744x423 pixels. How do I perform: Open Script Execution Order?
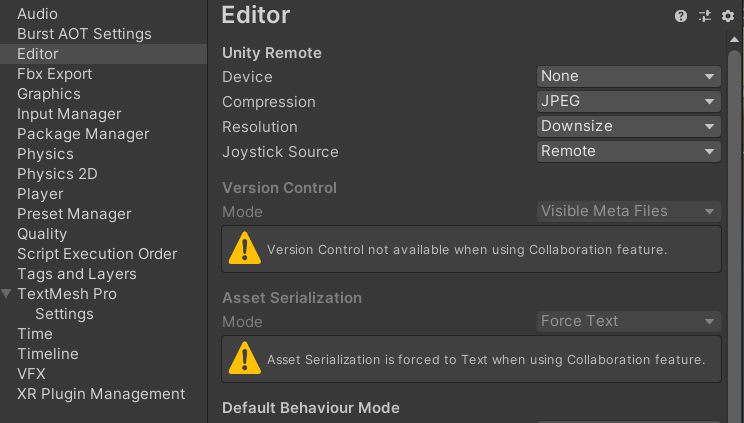click(x=97, y=254)
